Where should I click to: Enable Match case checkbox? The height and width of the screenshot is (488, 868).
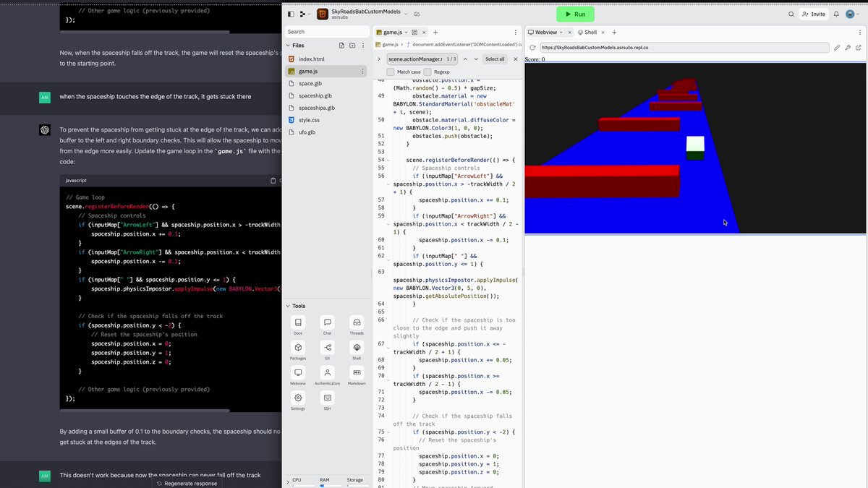(391, 72)
